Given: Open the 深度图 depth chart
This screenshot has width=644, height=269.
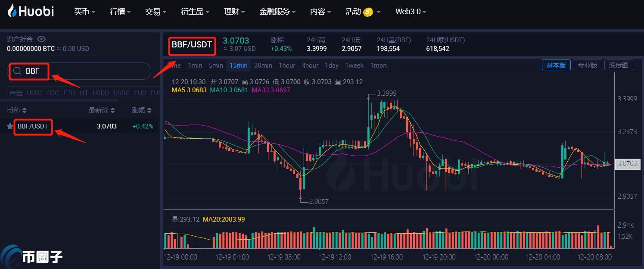Looking at the screenshot, I should [619, 65].
